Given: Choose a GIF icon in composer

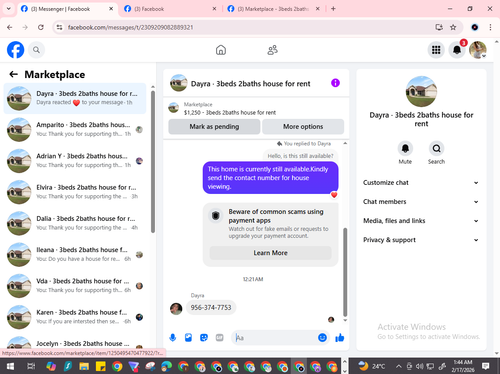Looking at the screenshot, I should [219, 338].
